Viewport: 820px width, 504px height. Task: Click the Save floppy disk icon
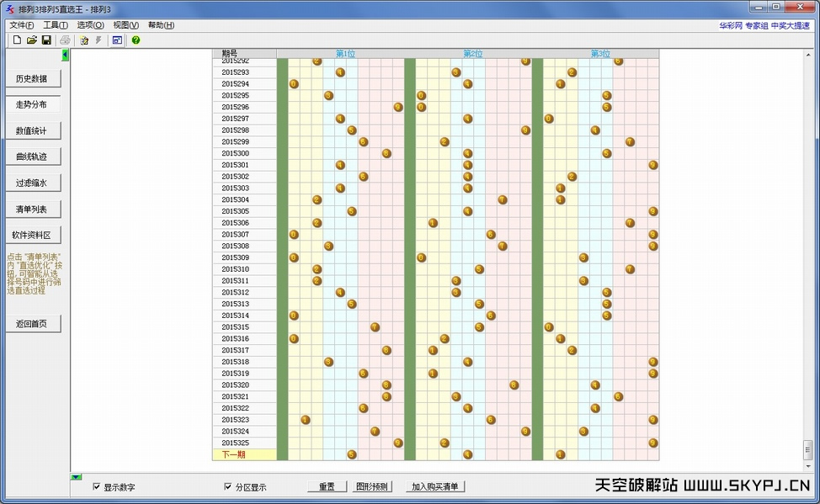click(46, 40)
